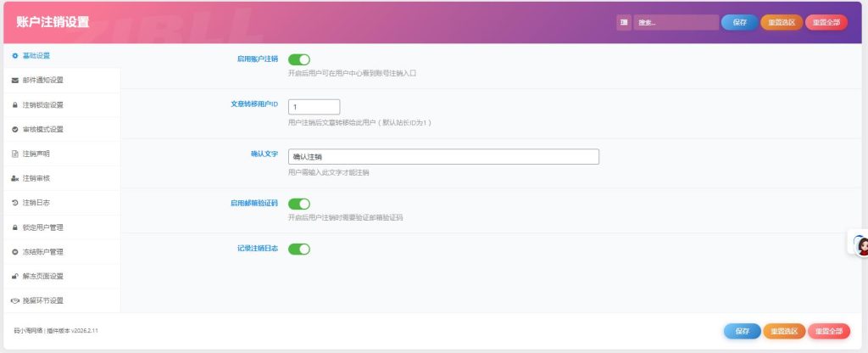
Task: Click the 确认文字 input containing 确认注销
Action: (x=443, y=157)
